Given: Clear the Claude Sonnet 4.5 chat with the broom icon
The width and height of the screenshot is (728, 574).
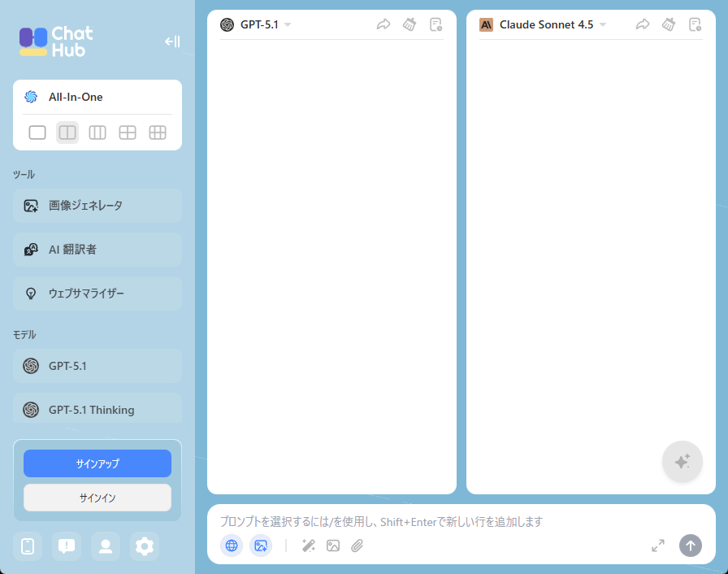Looking at the screenshot, I should coord(669,24).
